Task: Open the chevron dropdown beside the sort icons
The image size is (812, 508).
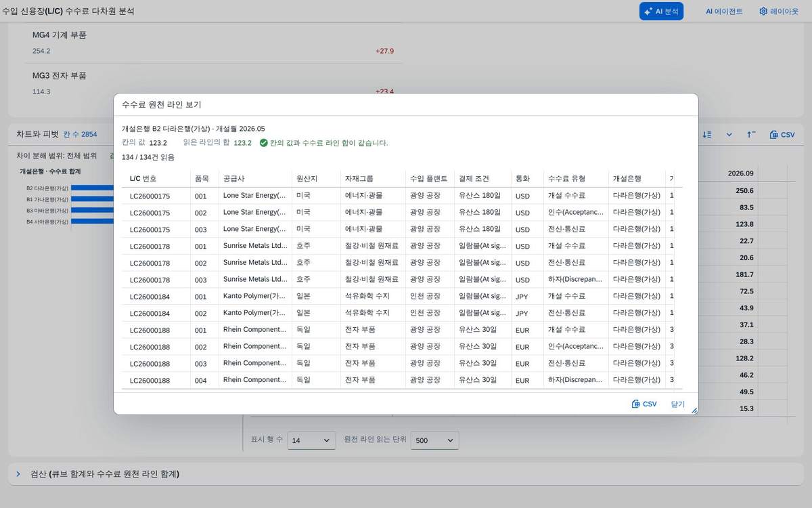Action: (729, 134)
